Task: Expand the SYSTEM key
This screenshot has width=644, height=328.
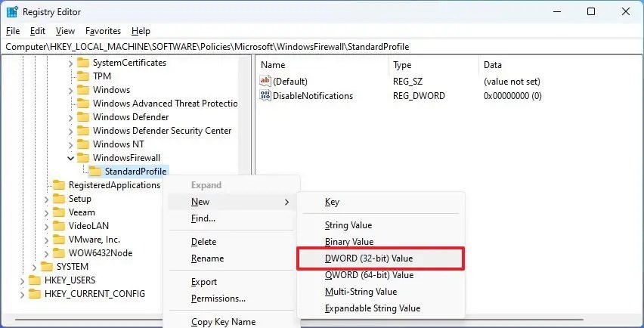Action: coord(35,268)
